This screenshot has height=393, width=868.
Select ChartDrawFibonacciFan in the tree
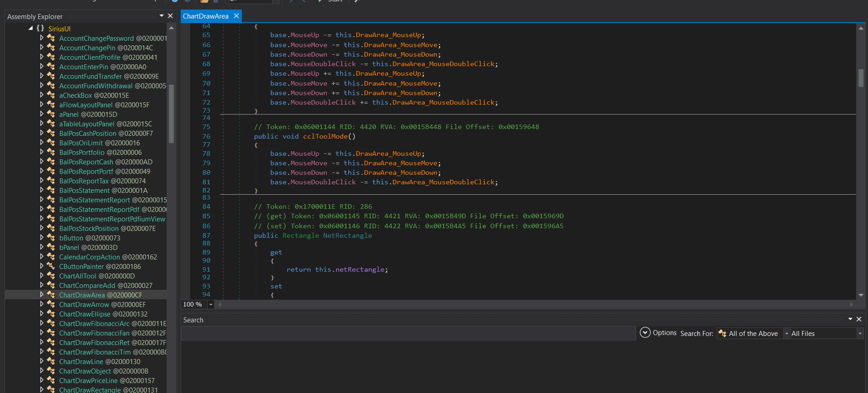[x=112, y=333]
